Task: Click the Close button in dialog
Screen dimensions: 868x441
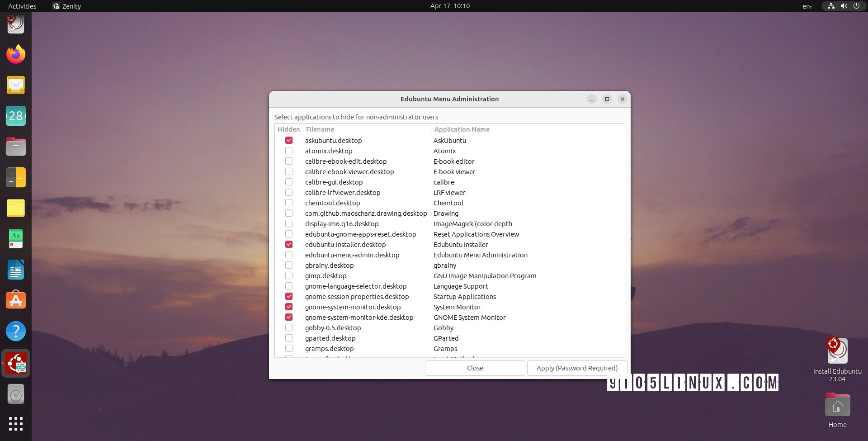Action: pyautogui.click(x=475, y=368)
